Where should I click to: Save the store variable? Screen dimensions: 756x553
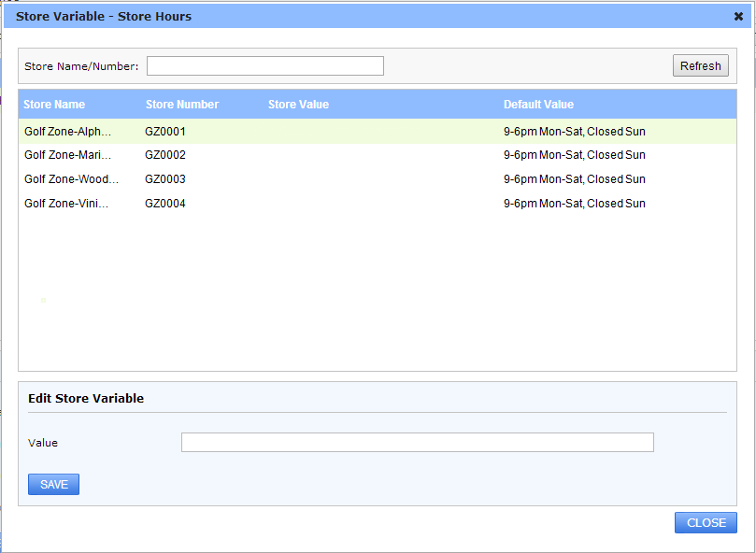[x=53, y=484]
